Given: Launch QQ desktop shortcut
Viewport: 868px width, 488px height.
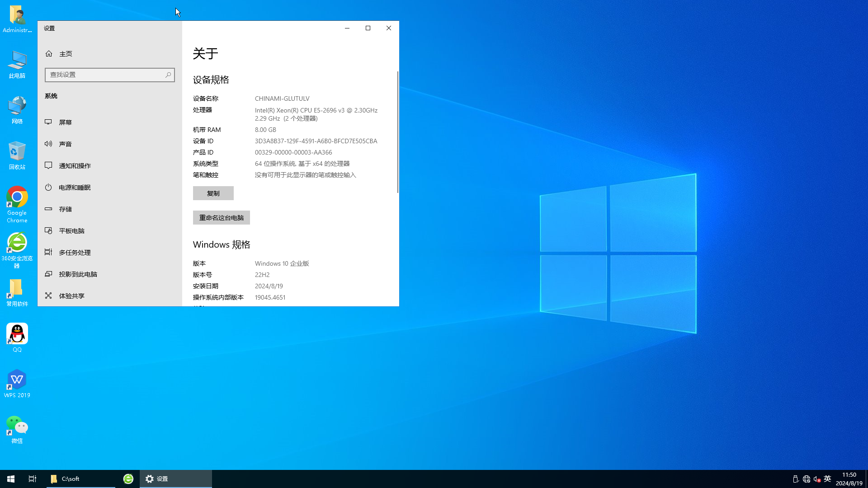Looking at the screenshot, I should 17,338.
